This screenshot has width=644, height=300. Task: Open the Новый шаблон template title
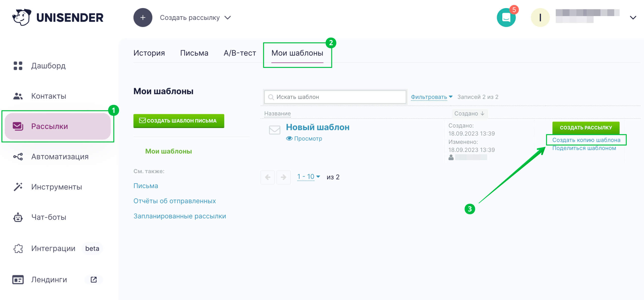click(x=318, y=127)
